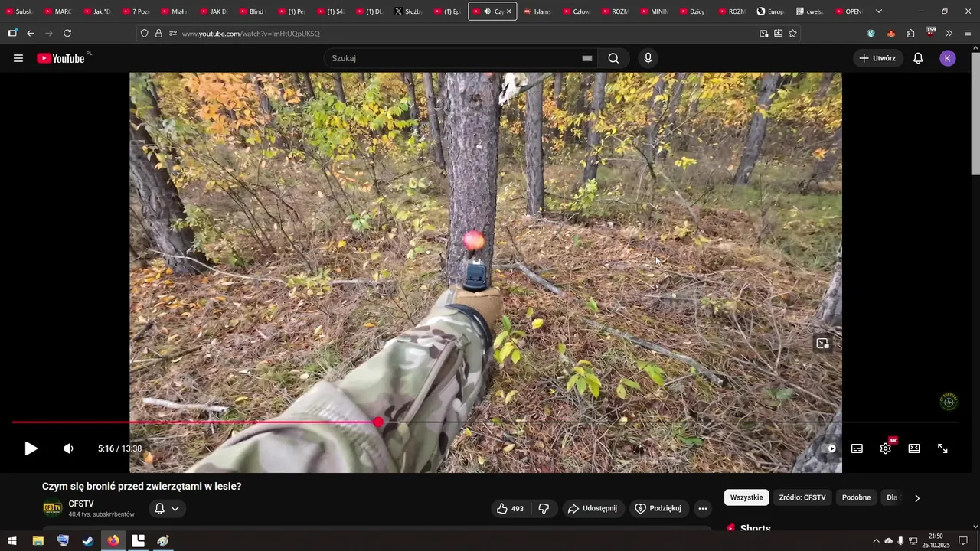This screenshot has width=980, height=551.
Task: Switch to the OPEN browser tab
Action: [849, 11]
